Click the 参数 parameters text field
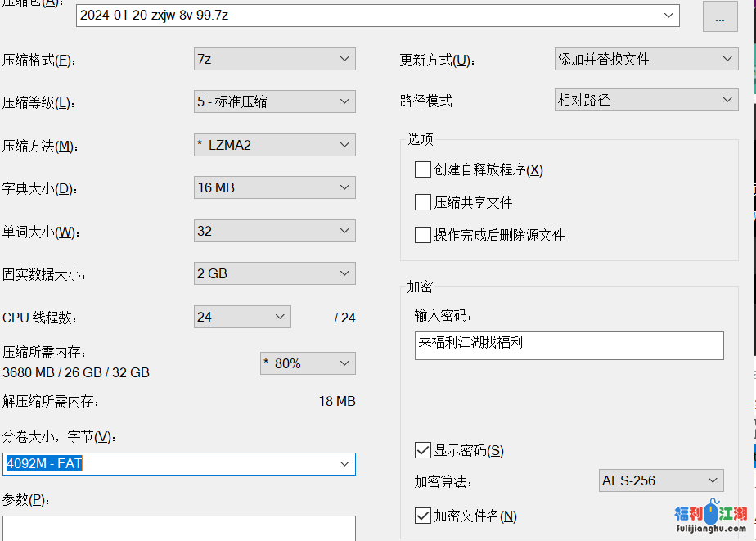The width and height of the screenshot is (756, 541). point(178,528)
